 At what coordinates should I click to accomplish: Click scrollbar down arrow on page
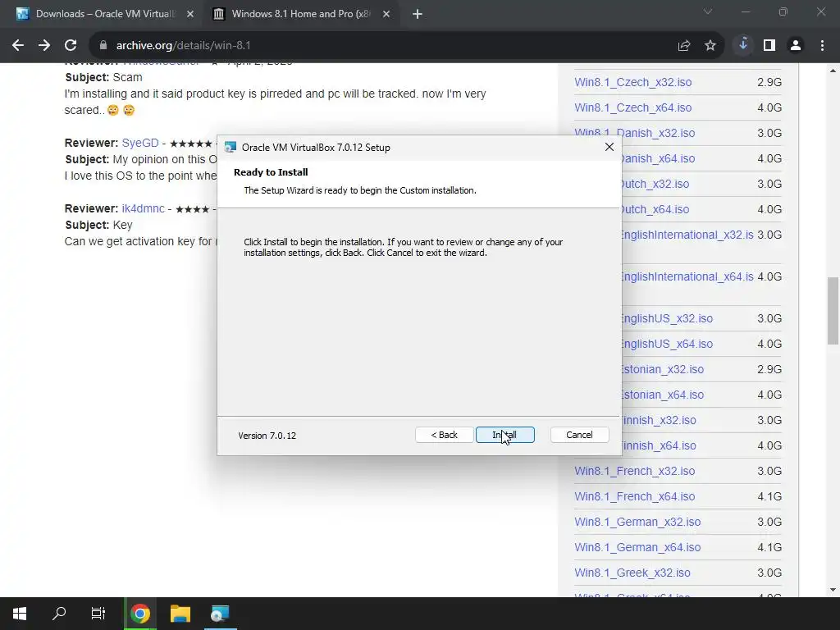(x=833, y=590)
